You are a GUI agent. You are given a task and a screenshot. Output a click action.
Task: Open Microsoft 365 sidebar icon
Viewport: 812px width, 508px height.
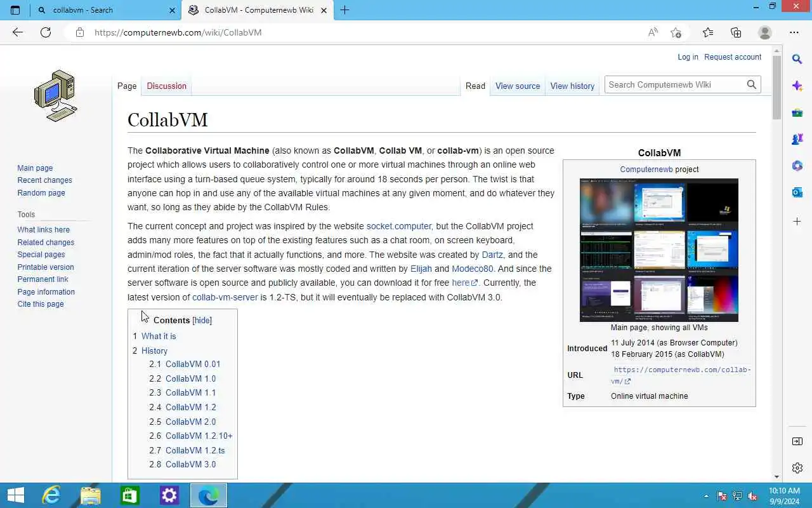click(x=797, y=166)
